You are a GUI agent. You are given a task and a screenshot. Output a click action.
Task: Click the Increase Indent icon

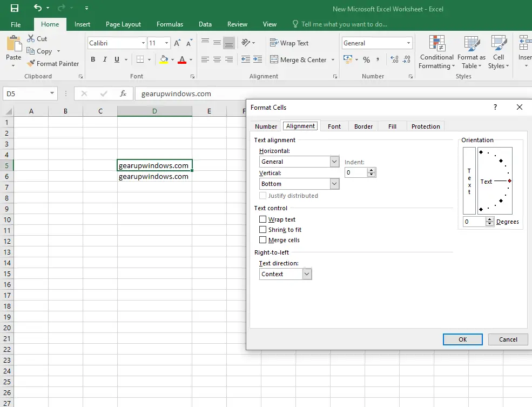tap(258, 60)
